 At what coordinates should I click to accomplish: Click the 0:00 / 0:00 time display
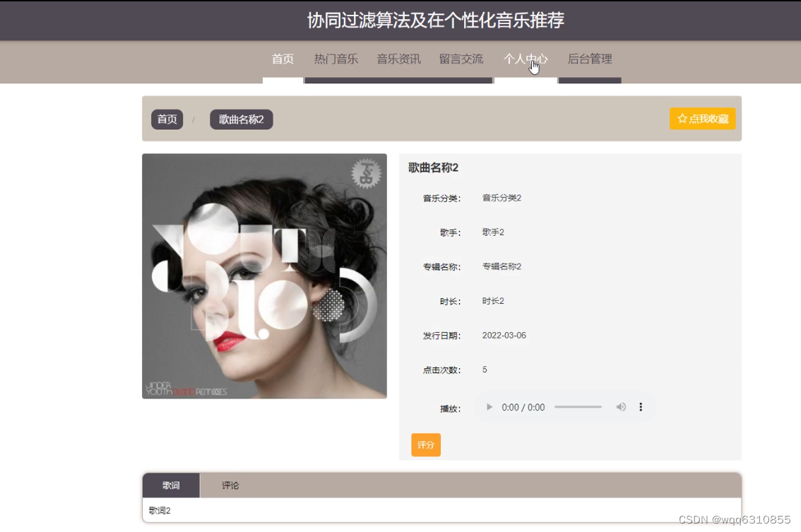523,408
